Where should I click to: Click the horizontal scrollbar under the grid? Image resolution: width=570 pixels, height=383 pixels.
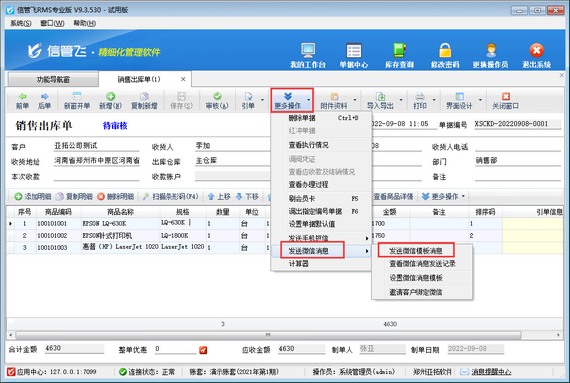[268, 335]
